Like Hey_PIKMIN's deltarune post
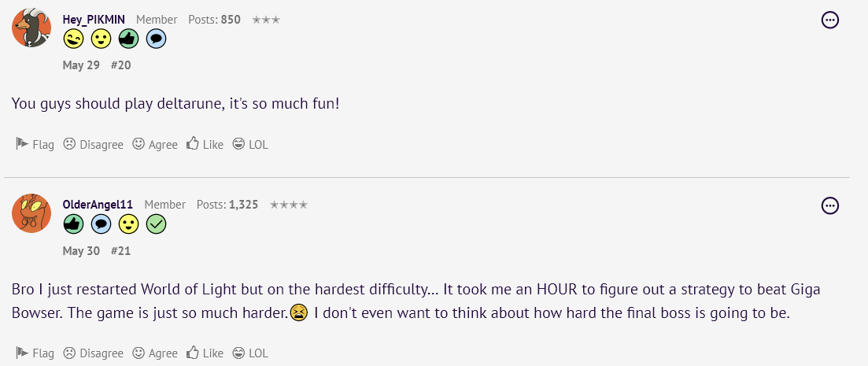Image resolution: width=868 pixels, height=366 pixels. coord(205,145)
